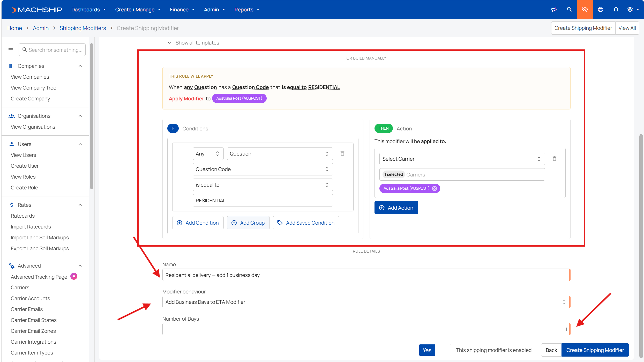
Task: Toggle the sidebar hamburger menu
Action: coord(11,50)
